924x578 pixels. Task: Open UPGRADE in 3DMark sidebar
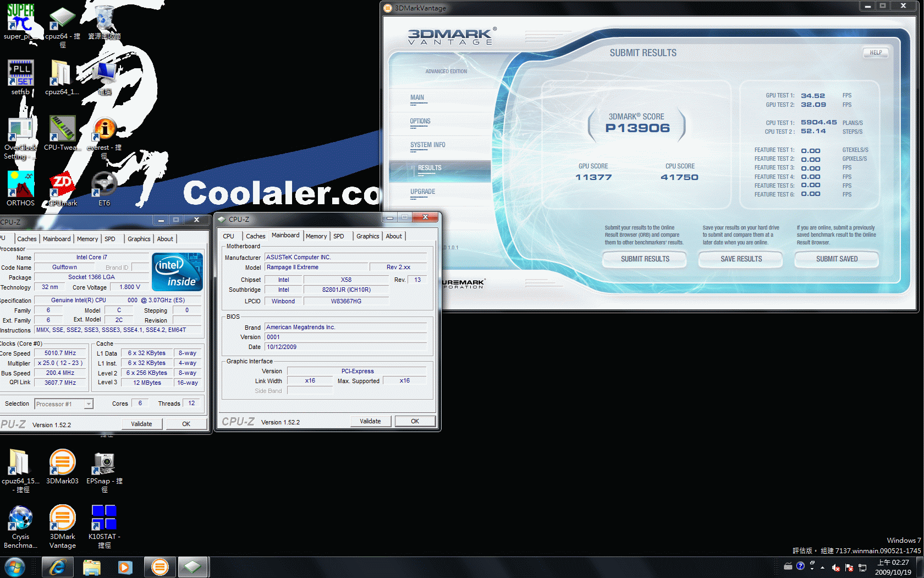click(x=422, y=192)
